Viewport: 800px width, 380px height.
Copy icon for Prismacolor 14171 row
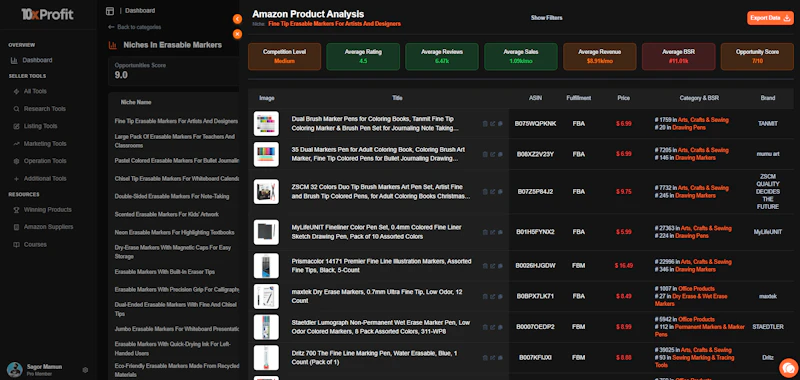coord(485,266)
